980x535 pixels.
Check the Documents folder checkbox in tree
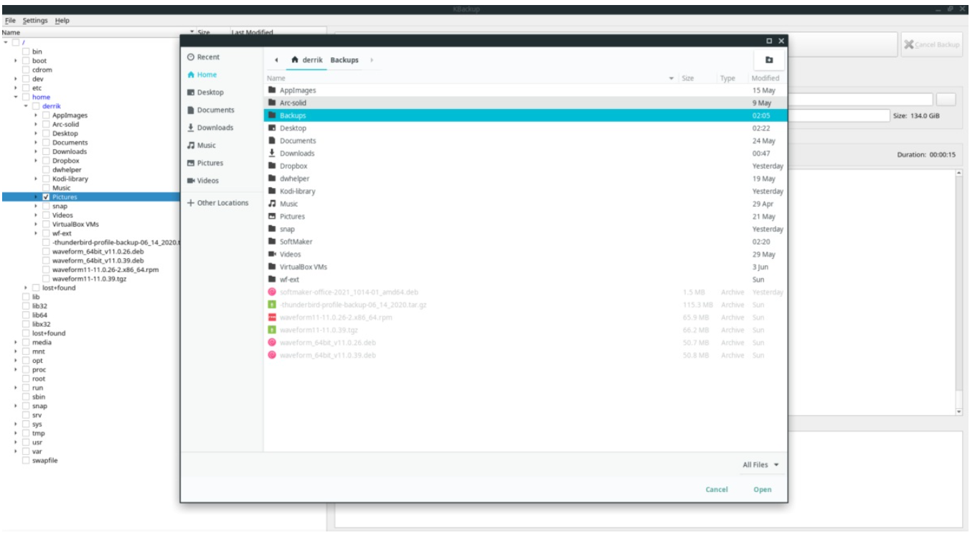coord(46,143)
